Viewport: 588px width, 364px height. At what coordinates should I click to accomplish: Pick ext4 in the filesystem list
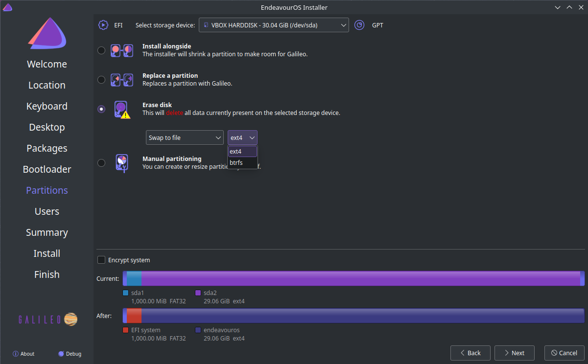coord(242,151)
